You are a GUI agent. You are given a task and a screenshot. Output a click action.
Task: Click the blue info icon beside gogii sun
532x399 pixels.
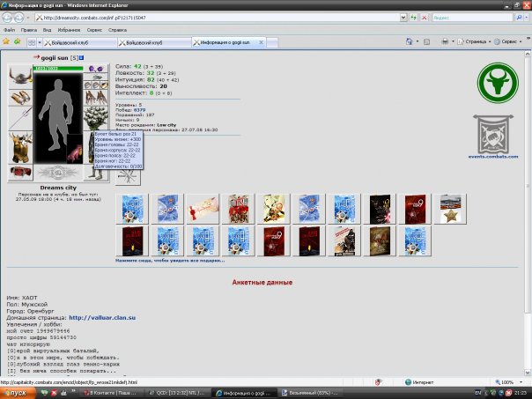point(81,58)
